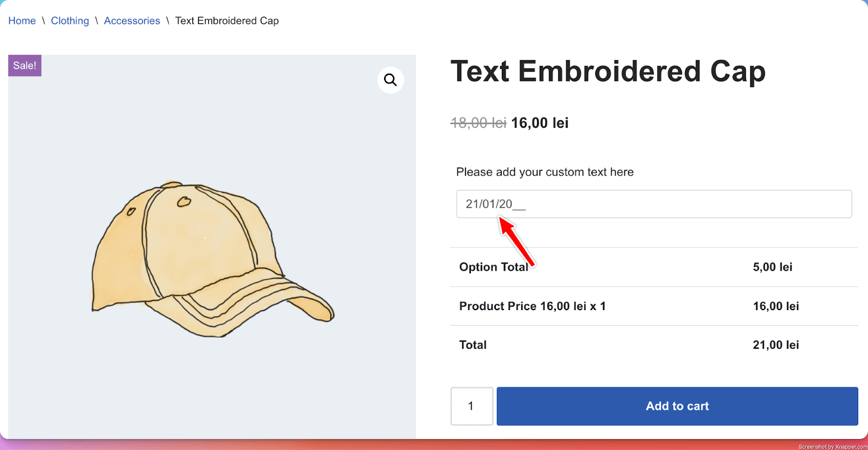Image resolution: width=868 pixels, height=450 pixels.
Task: Click the Text Embroidered Cap product heading
Action: point(608,71)
